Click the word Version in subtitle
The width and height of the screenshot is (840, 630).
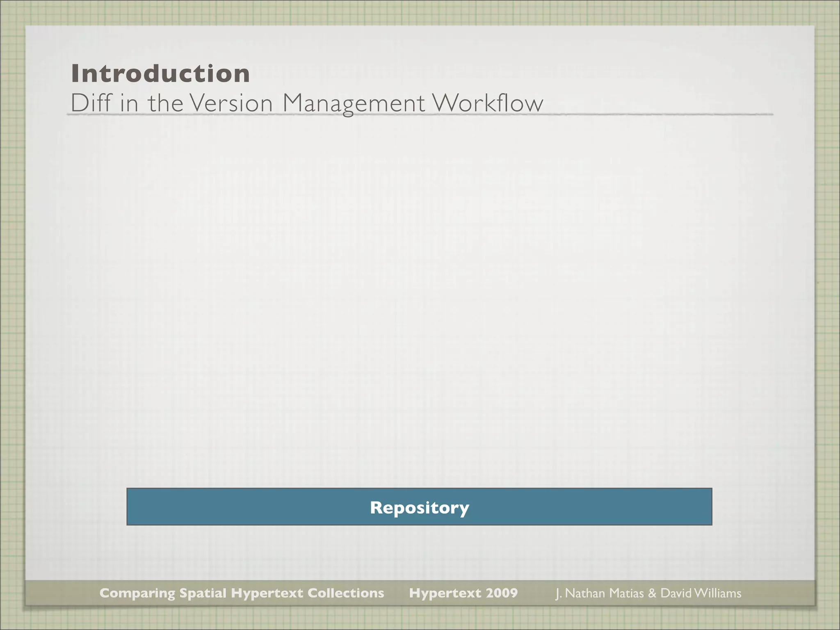(232, 103)
